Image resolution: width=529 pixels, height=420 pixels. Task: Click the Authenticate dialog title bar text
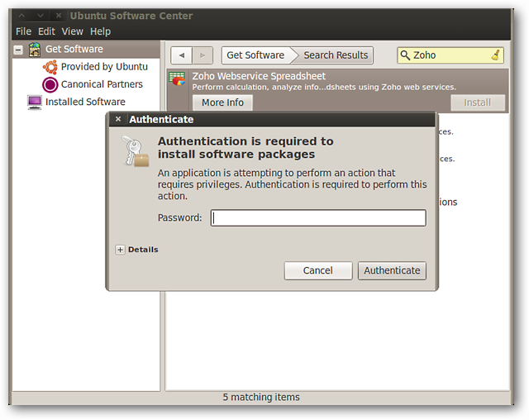coord(161,119)
